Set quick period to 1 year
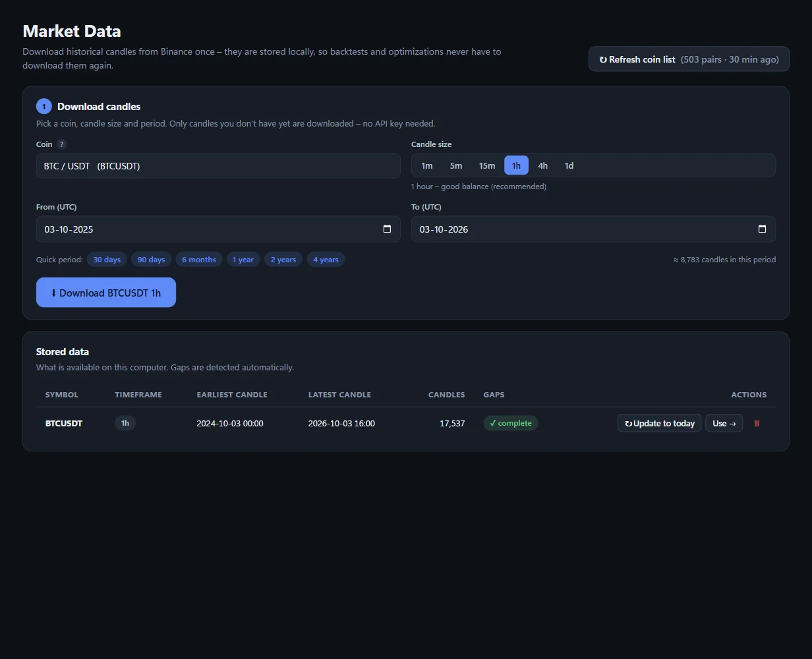Screen dimensions: 812x659 click(243, 260)
